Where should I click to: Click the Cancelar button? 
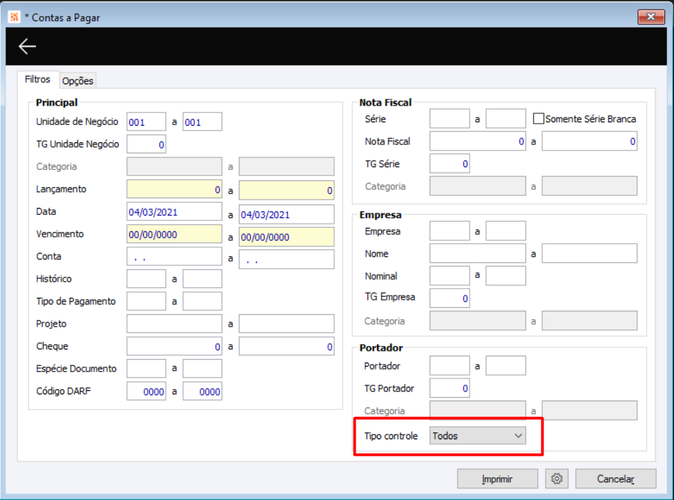(x=616, y=479)
